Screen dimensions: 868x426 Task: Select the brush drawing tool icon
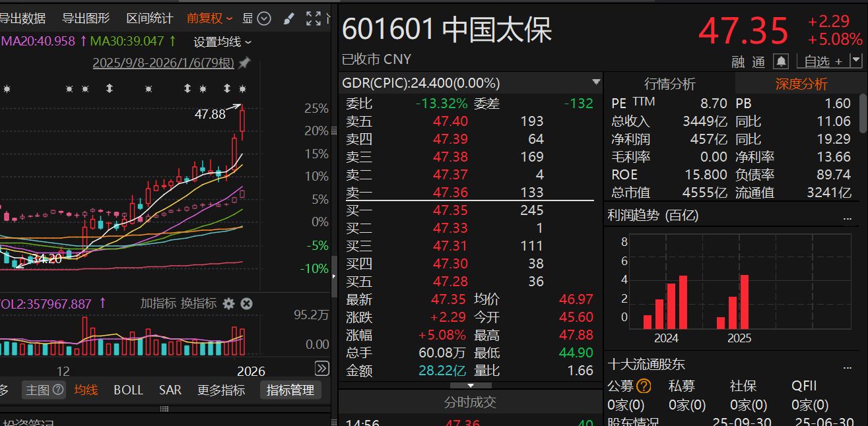288,18
